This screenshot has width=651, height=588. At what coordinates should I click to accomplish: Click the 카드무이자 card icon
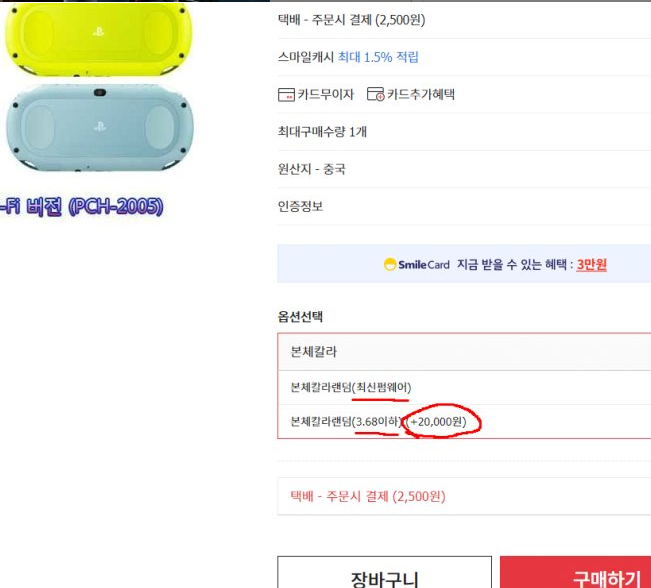tap(286, 95)
